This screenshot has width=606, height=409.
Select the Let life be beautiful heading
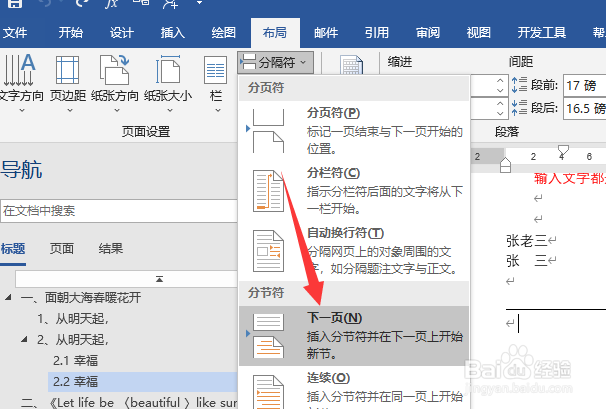click(129, 402)
